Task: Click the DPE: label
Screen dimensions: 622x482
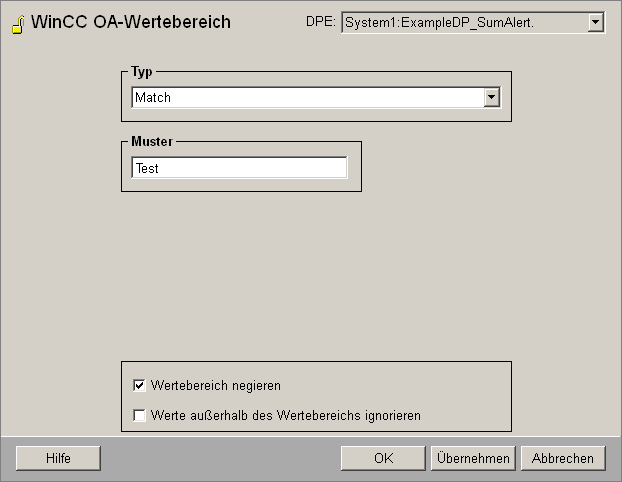Action: pos(321,22)
